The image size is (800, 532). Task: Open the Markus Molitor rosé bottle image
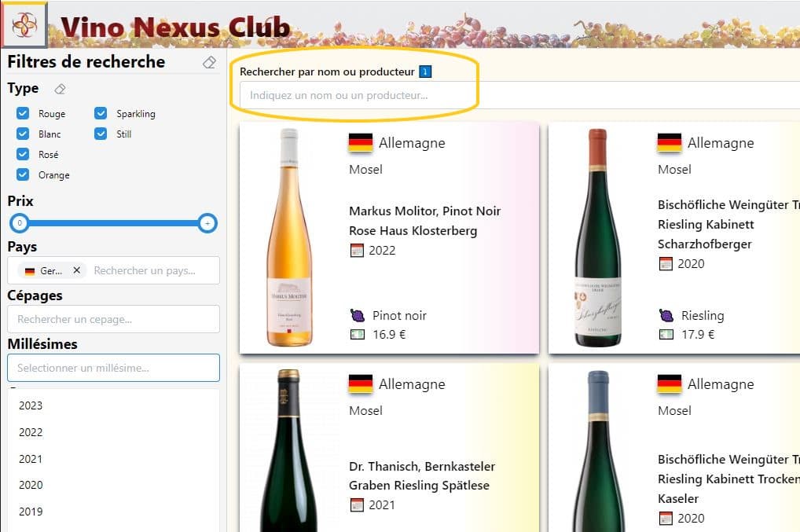coord(288,237)
